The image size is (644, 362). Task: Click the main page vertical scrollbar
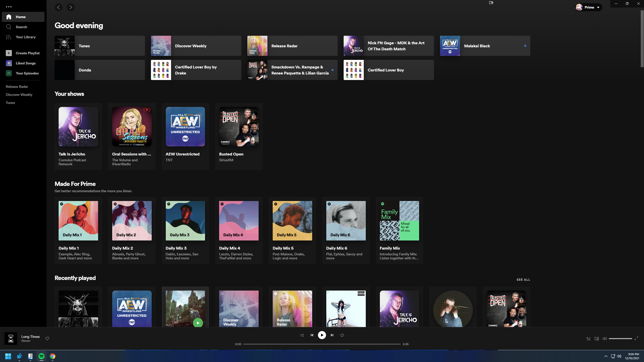(x=642, y=39)
